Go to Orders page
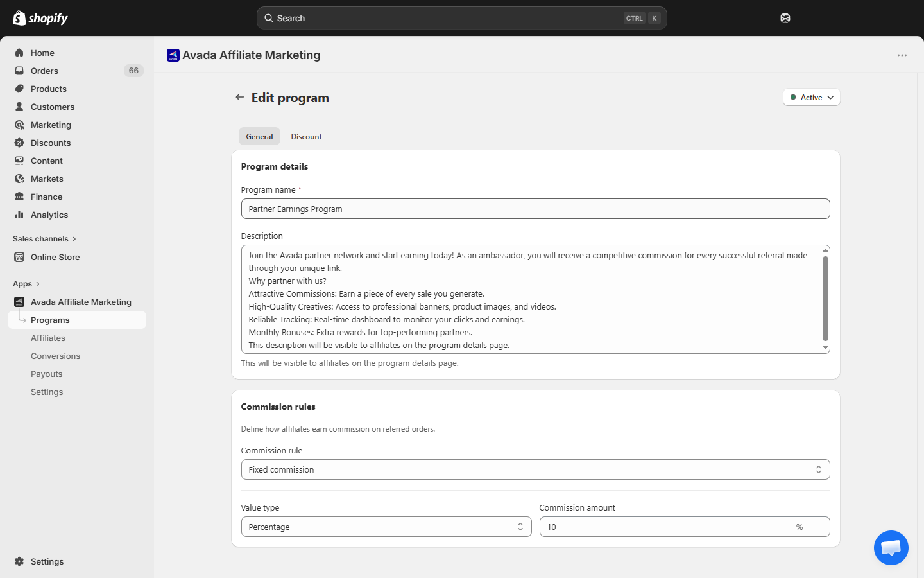This screenshot has height=578, width=924. pos(44,71)
